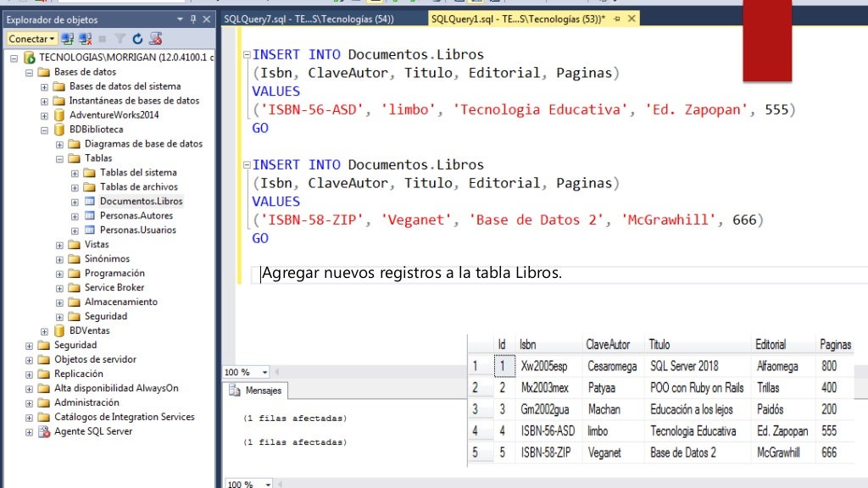Image resolution: width=868 pixels, height=488 pixels.
Task: Pin the Explorador de objetos panel
Action: pyautogui.click(x=194, y=19)
